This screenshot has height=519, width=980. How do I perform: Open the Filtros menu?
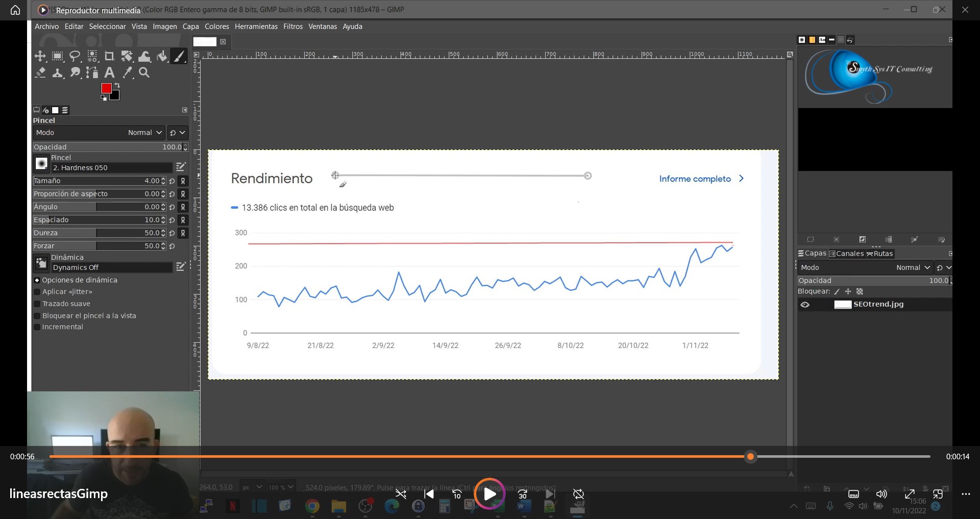(x=293, y=27)
